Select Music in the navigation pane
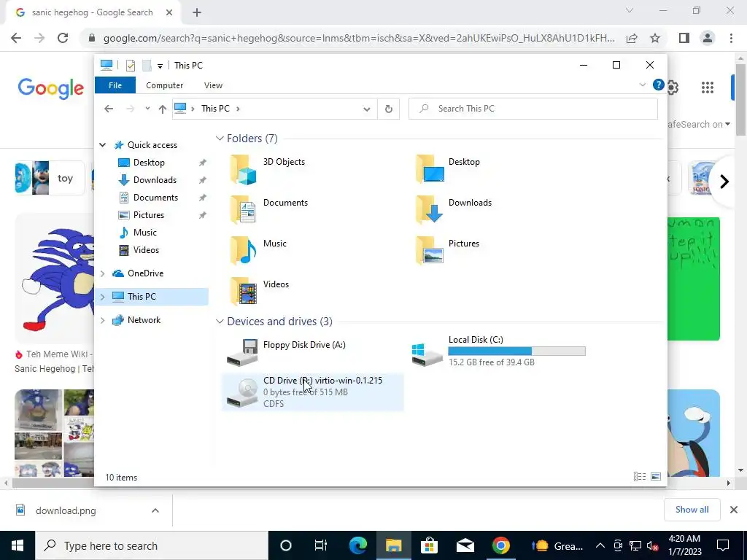 (x=145, y=233)
